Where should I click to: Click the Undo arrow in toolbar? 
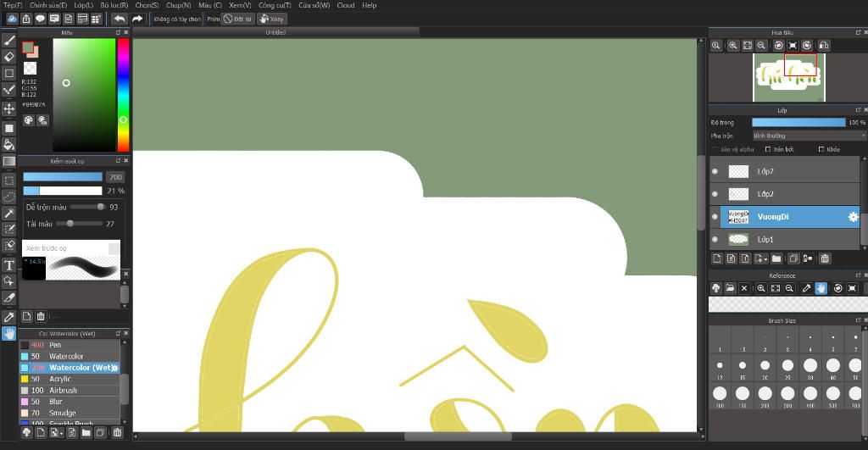click(119, 19)
